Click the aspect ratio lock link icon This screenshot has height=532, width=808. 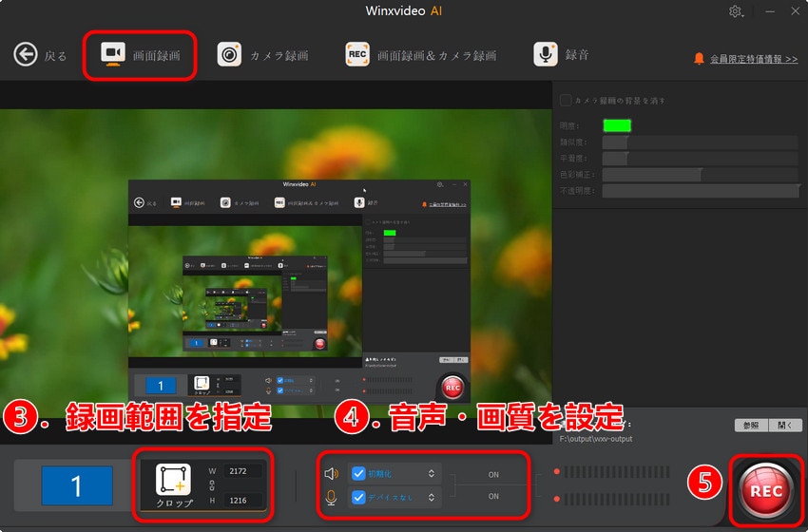[x=212, y=485]
